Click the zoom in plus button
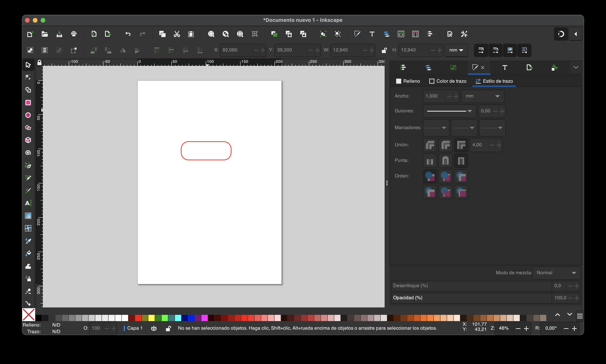 (526, 328)
